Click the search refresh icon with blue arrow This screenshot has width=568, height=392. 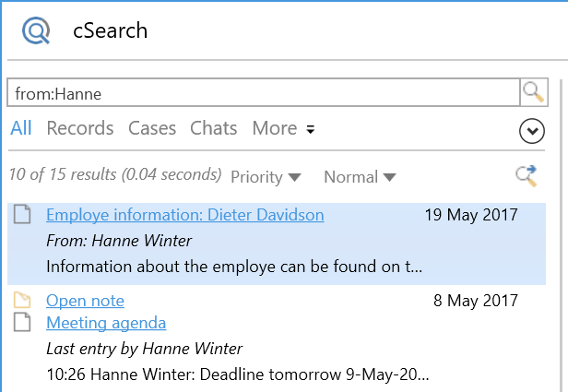click(x=527, y=176)
